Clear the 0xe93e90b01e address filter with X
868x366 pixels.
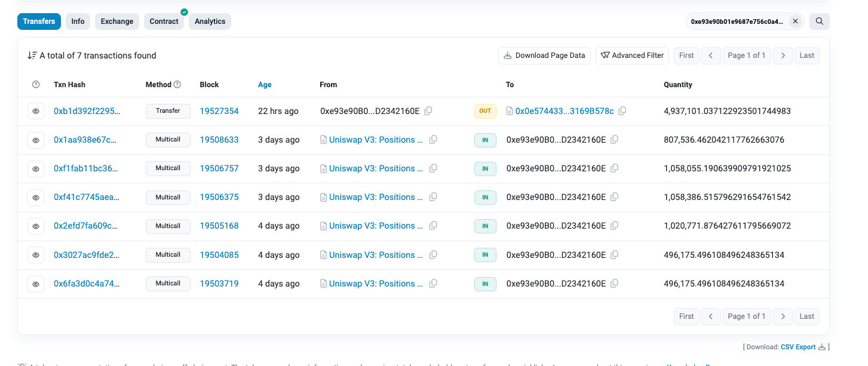(x=795, y=21)
